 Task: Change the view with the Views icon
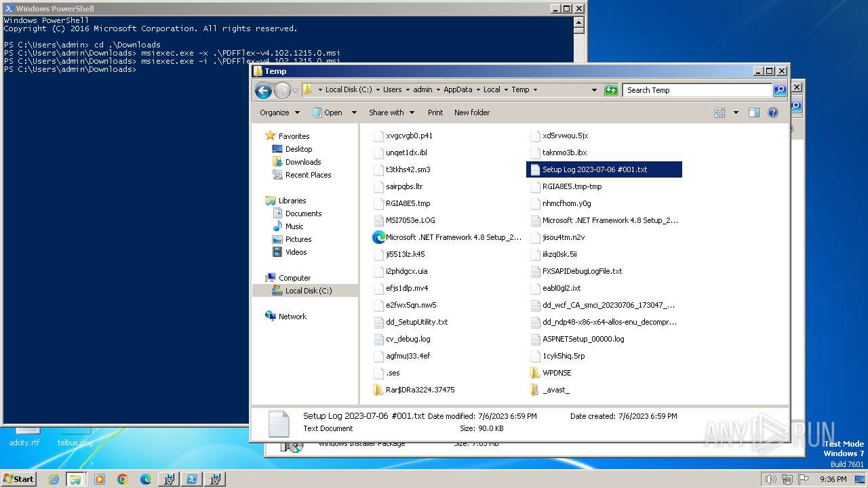pyautogui.click(x=719, y=113)
